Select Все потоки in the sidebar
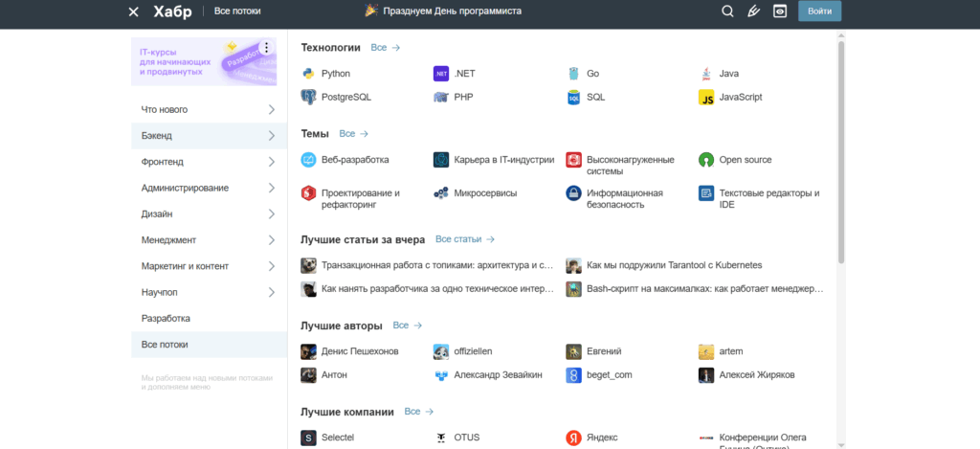This screenshot has height=449, width=980. click(165, 345)
